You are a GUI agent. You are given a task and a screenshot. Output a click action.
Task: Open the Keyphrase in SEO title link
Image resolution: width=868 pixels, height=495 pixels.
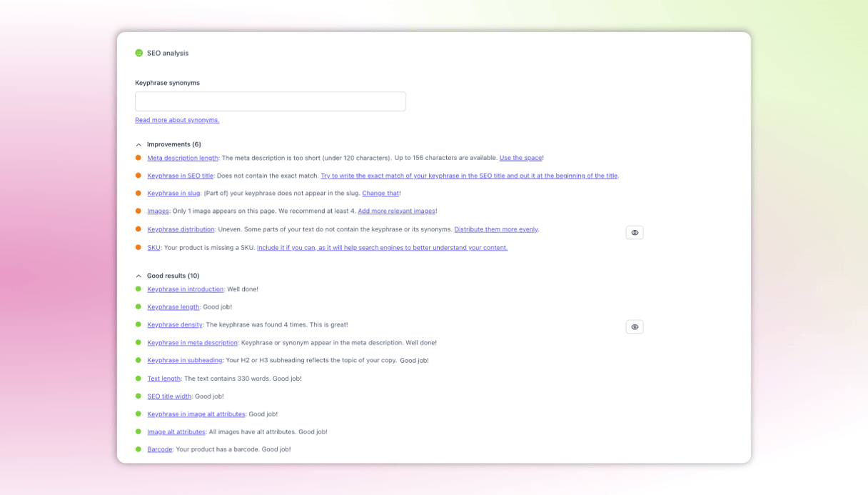(x=180, y=176)
